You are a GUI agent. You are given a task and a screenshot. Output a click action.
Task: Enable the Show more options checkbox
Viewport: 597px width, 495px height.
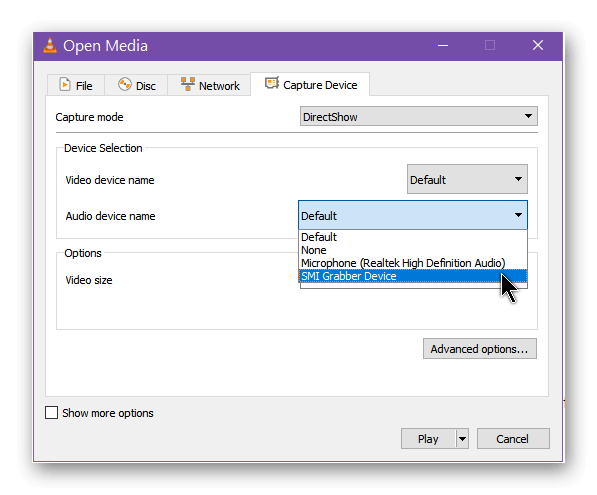point(51,413)
